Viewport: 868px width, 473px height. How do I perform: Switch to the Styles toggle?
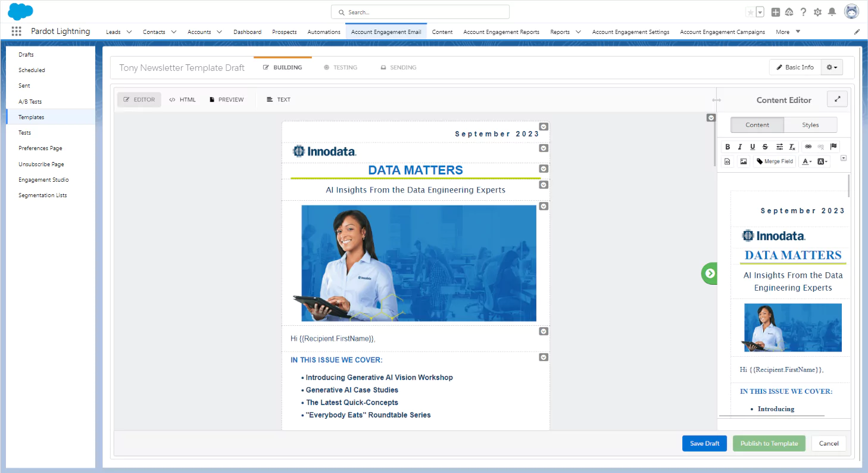click(810, 125)
